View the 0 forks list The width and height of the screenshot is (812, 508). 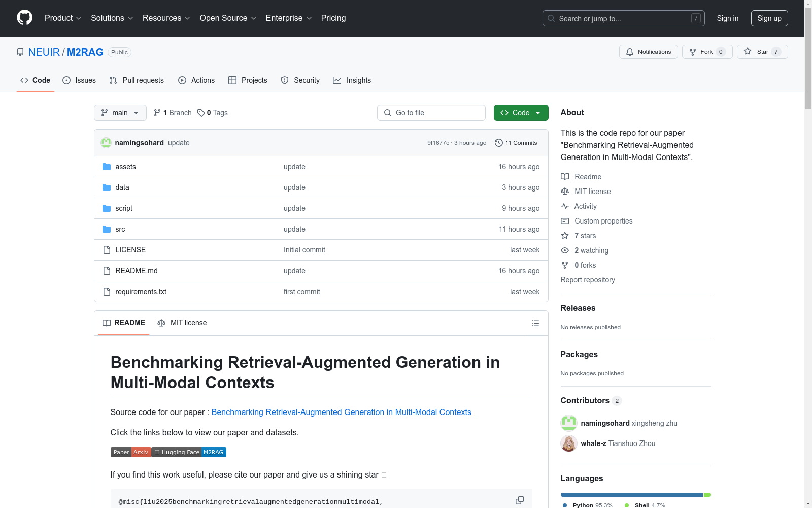[x=579, y=265]
